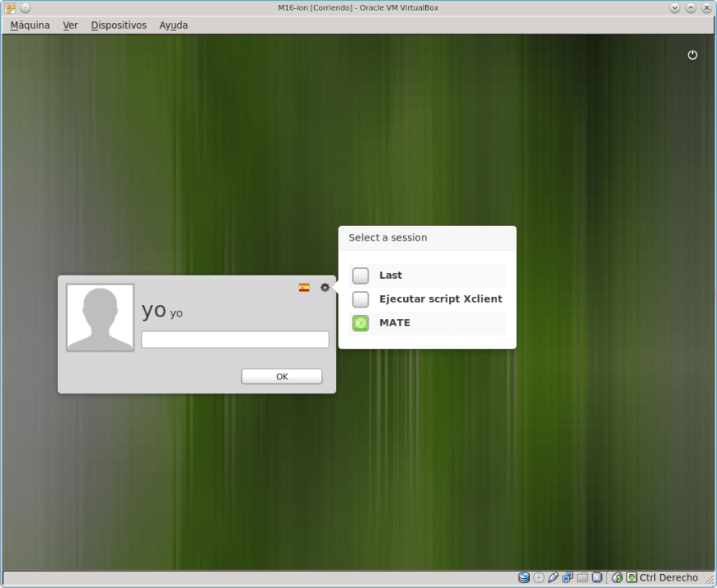
Task: Expand the Dispositivos menu
Action: (x=119, y=25)
